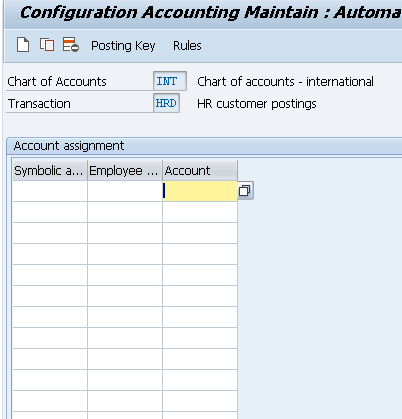Click the Copy entry toolbar icon
This screenshot has width=402, height=419.
click(x=47, y=45)
